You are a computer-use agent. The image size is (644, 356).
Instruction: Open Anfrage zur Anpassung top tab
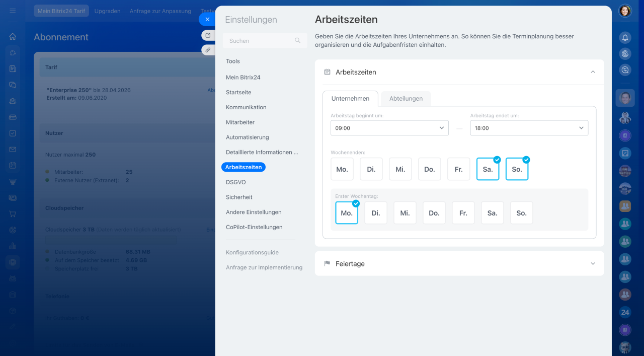pyautogui.click(x=160, y=11)
